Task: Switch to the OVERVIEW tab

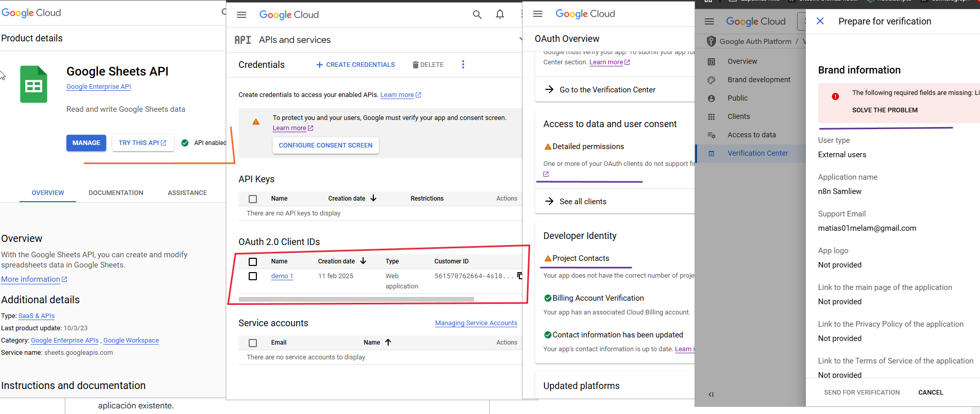Action: [48, 193]
